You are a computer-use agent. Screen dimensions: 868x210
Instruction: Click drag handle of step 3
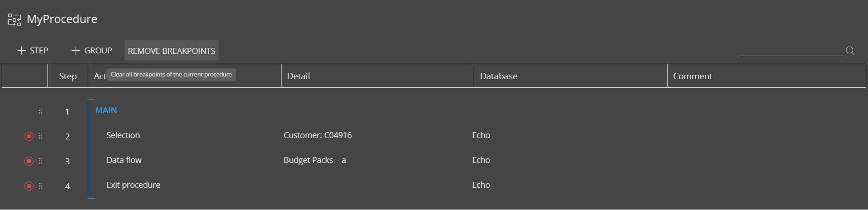(x=40, y=161)
